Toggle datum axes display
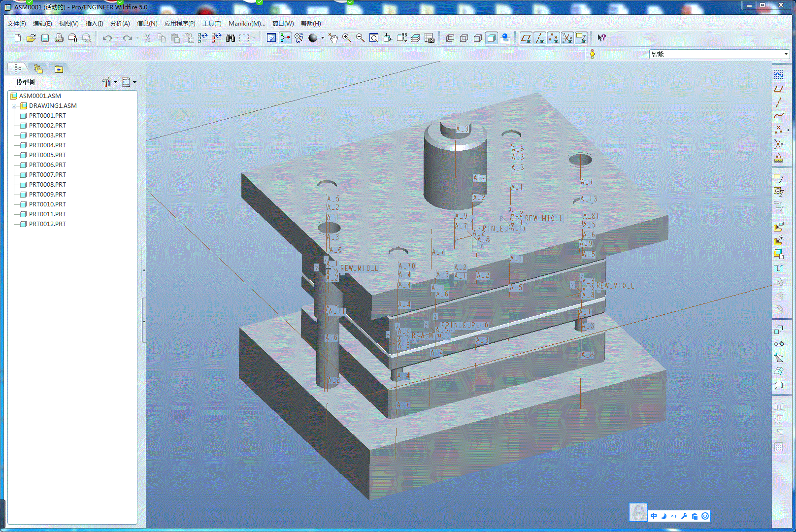The height and width of the screenshot is (532, 796). 540,38
